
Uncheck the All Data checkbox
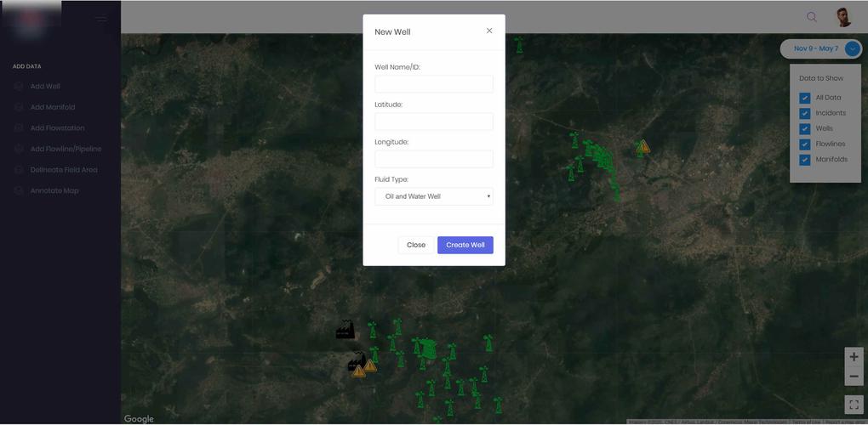[x=805, y=98]
